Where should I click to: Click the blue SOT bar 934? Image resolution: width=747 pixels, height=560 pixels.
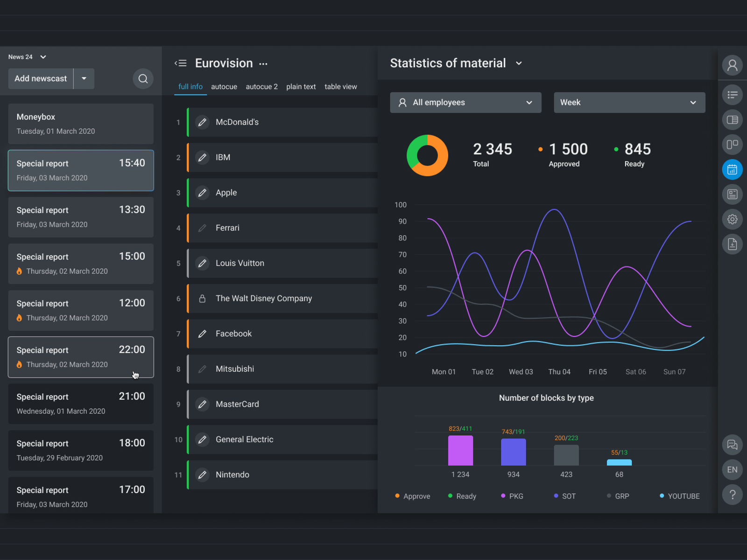[514, 452]
